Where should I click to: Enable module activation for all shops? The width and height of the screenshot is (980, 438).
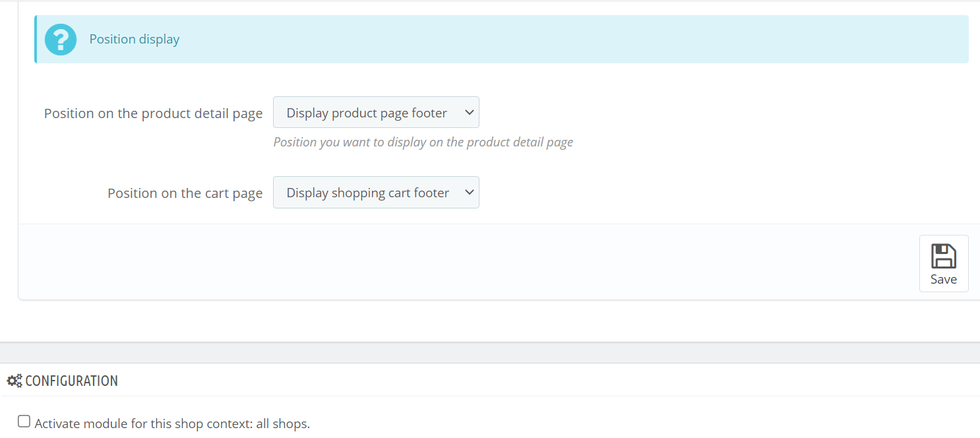tap(24, 420)
